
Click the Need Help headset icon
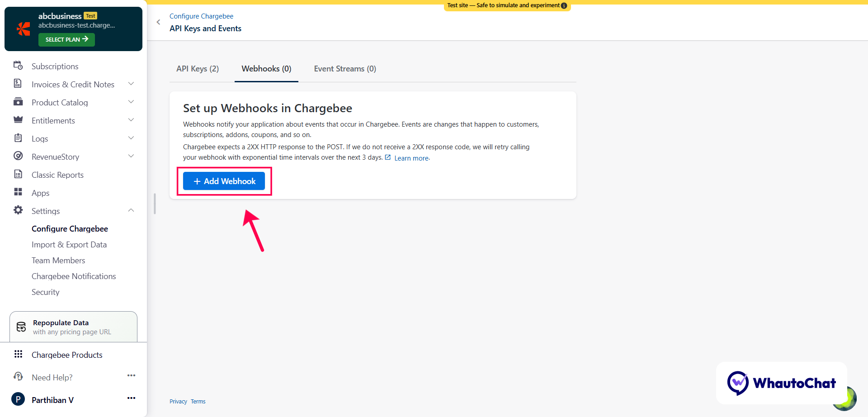point(18,377)
